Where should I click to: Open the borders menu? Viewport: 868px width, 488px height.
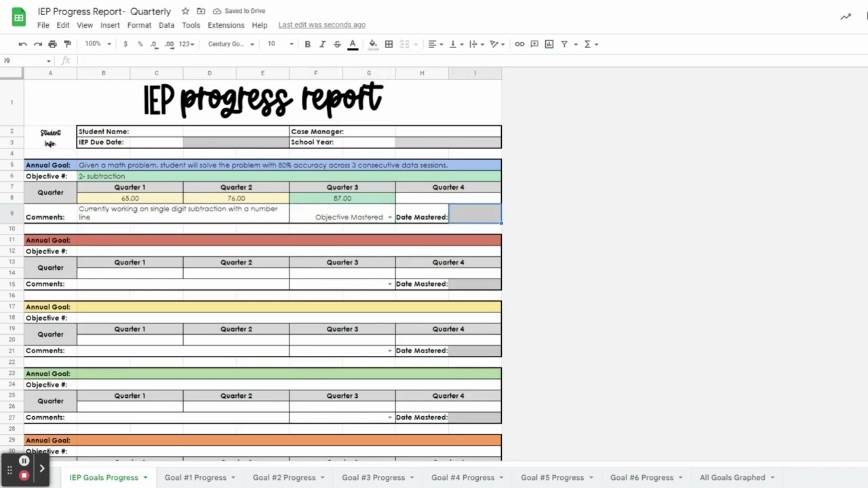click(389, 44)
